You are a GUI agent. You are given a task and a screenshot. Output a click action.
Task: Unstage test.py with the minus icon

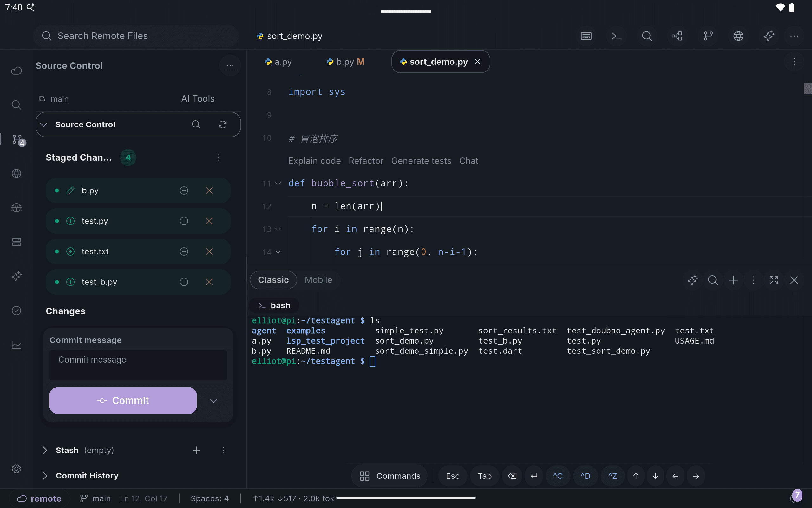(x=184, y=221)
